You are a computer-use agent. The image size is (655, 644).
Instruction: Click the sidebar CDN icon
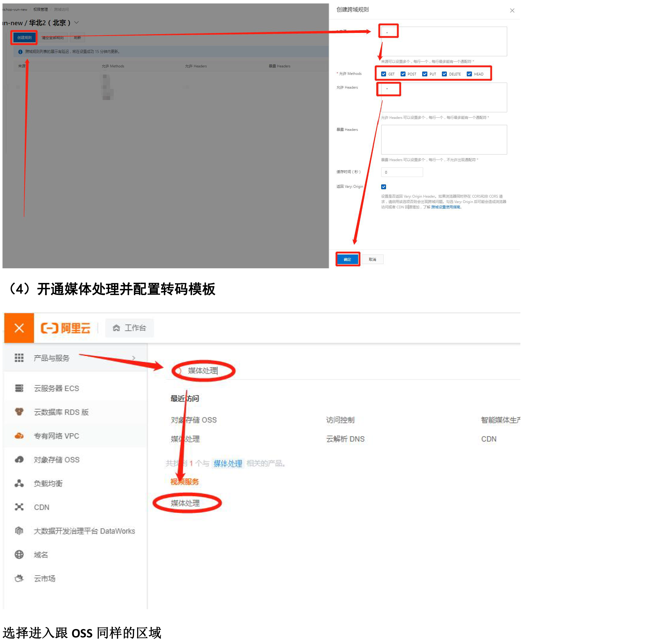[19, 507]
